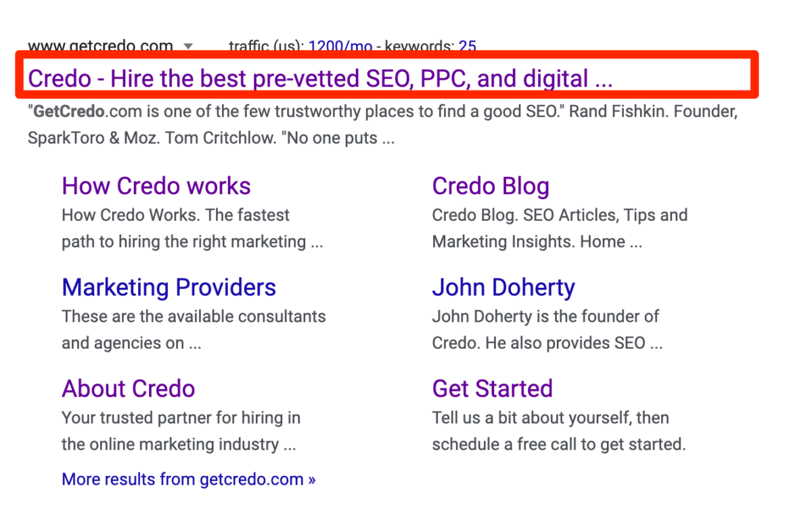This screenshot has width=812, height=520.
Task: Open the Credo main search result title
Action: pos(320,79)
